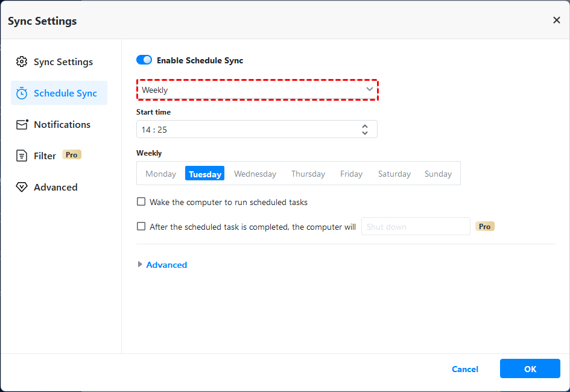Open the Shut down action dropdown
This screenshot has height=392, width=570.
415,227
